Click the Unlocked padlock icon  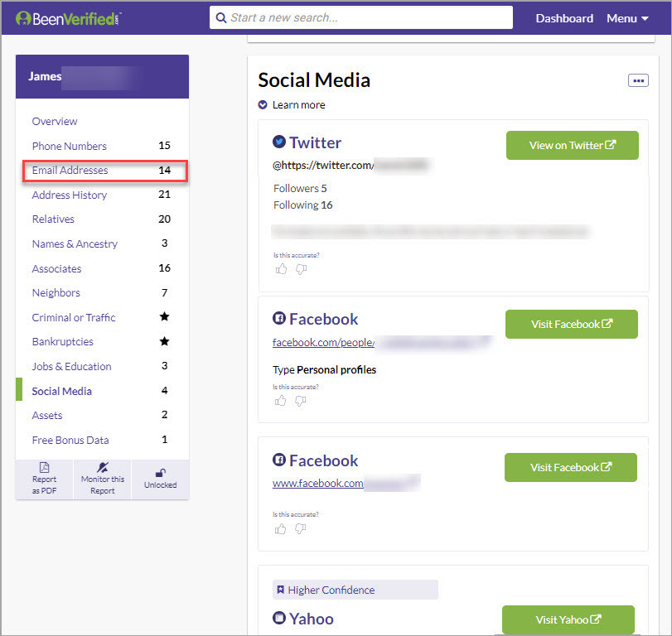tap(160, 473)
